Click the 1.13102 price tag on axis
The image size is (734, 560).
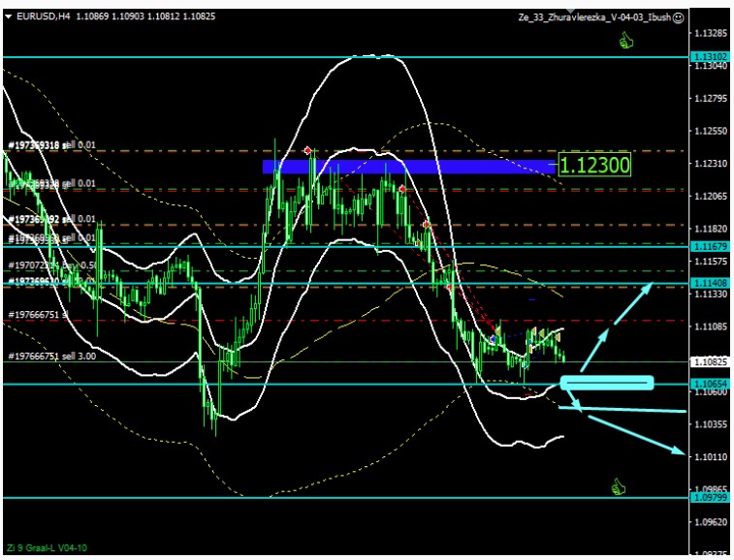coord(710,57)
